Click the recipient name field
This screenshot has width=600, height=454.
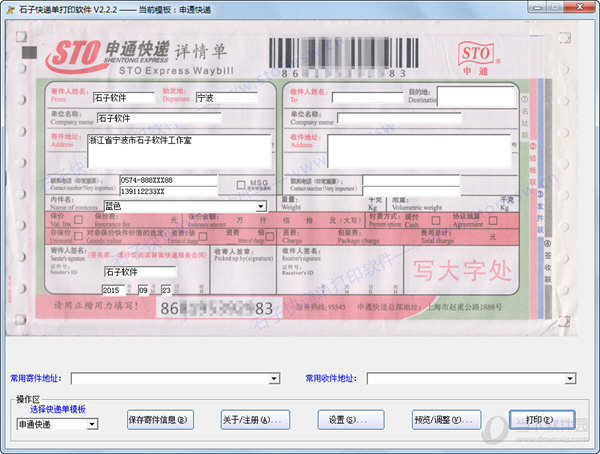point(368,98)
